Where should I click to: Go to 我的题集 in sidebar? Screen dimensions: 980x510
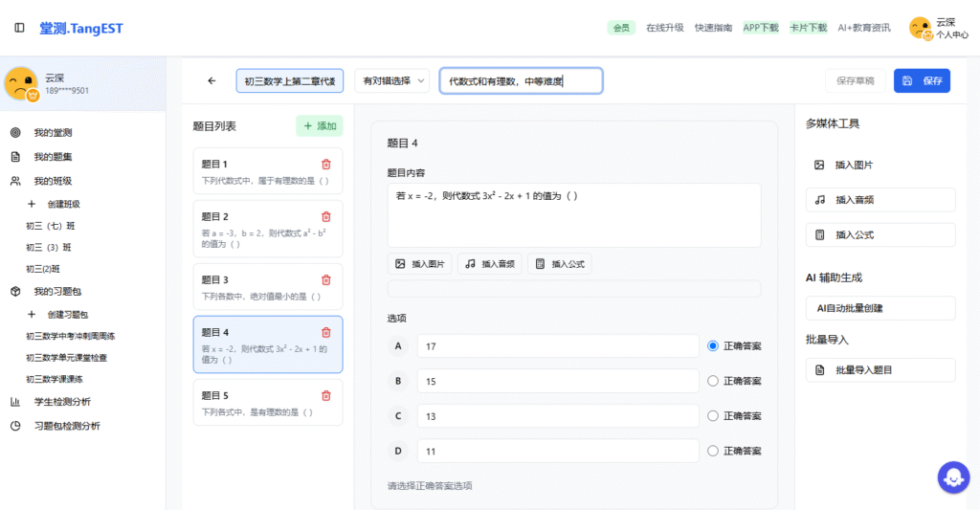tap(53, 157)
